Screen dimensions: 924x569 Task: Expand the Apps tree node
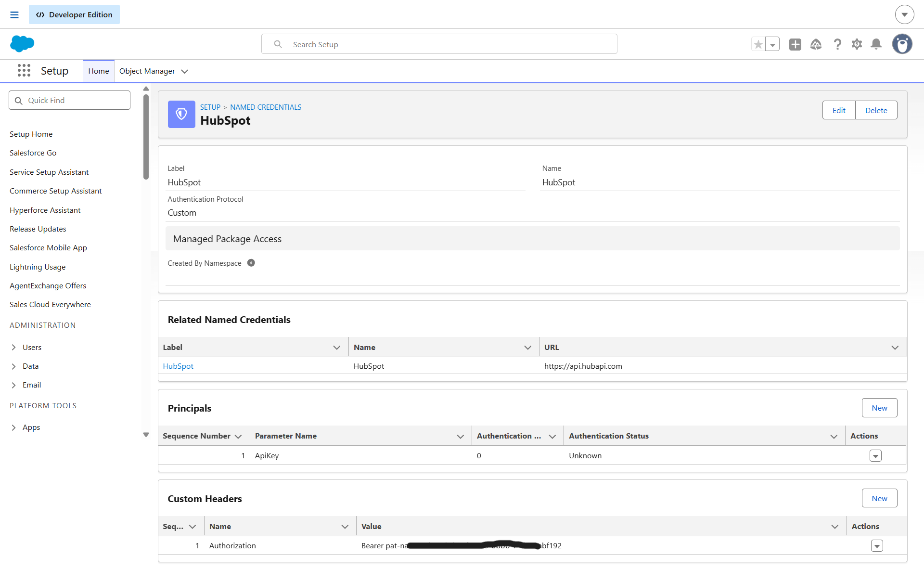click(x=13, y=427)
